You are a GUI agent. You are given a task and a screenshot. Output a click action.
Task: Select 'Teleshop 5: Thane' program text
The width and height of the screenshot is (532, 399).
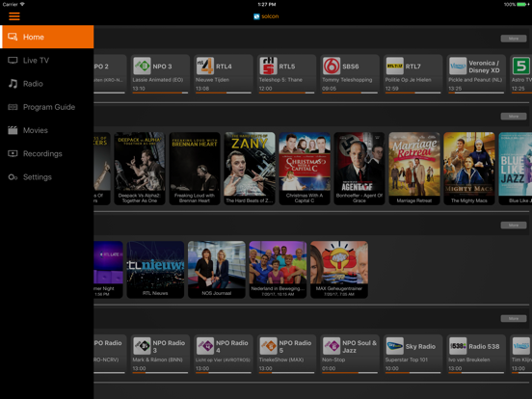coord(280,80)
